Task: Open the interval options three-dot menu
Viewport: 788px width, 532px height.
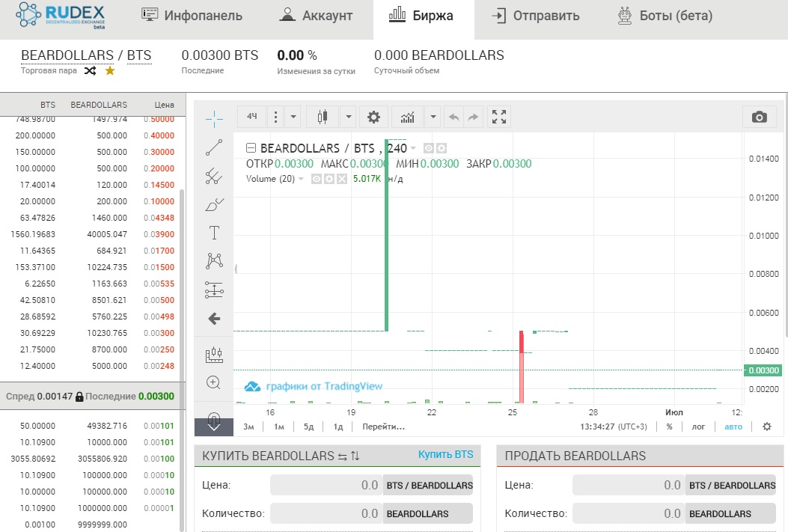Action: (275, 117)
